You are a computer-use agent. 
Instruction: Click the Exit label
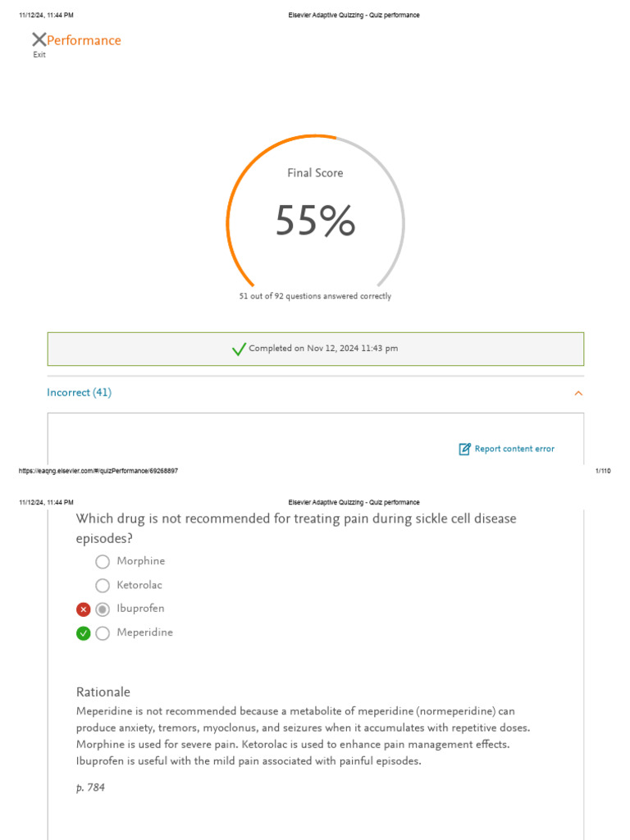[39, 55]
